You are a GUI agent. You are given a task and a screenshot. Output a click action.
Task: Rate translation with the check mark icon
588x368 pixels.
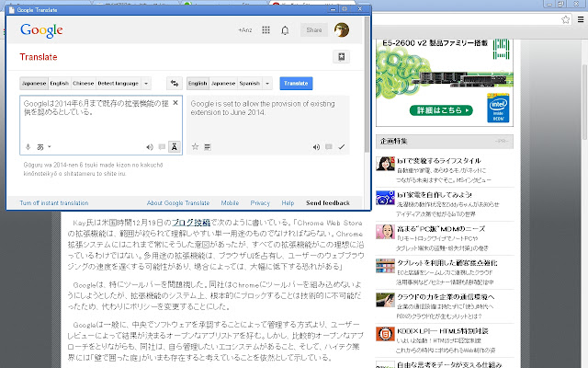(341, 147)
